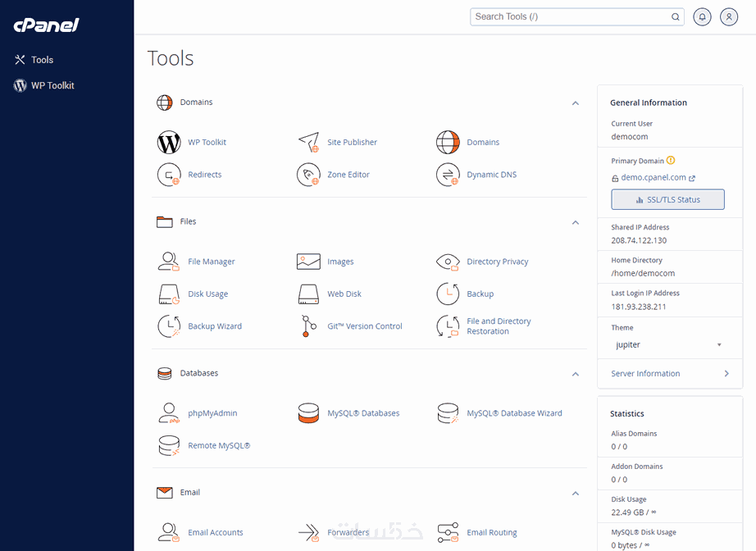This screenshot has height=551, width=756.
Task: Open the user account icon
Action: click(729, 17)
